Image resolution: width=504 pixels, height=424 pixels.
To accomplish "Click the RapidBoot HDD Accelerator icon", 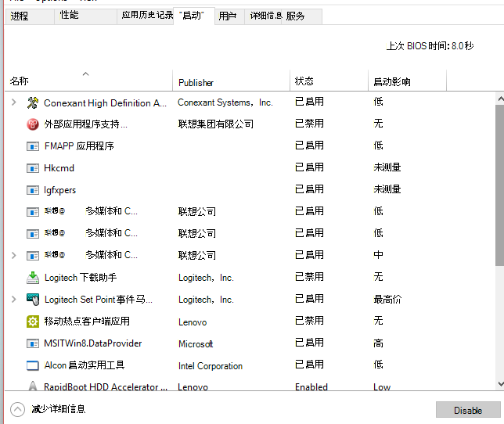I will tap(33, 386).
